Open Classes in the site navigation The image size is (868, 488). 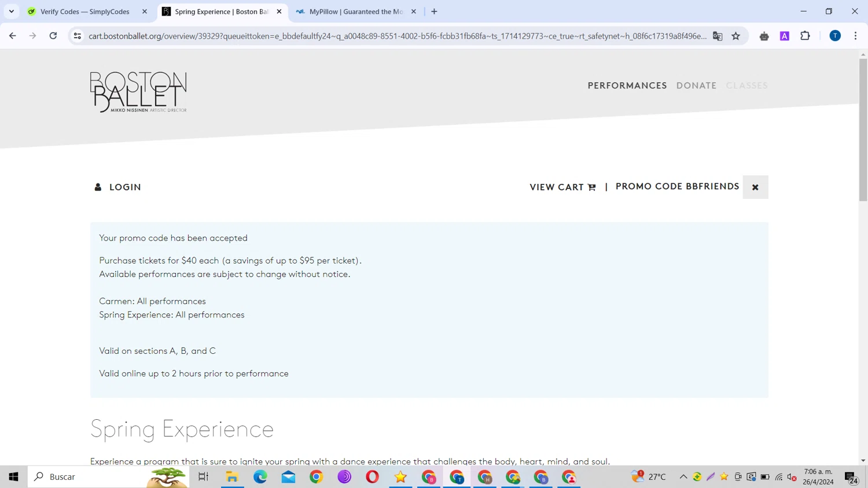click(746, 86)
